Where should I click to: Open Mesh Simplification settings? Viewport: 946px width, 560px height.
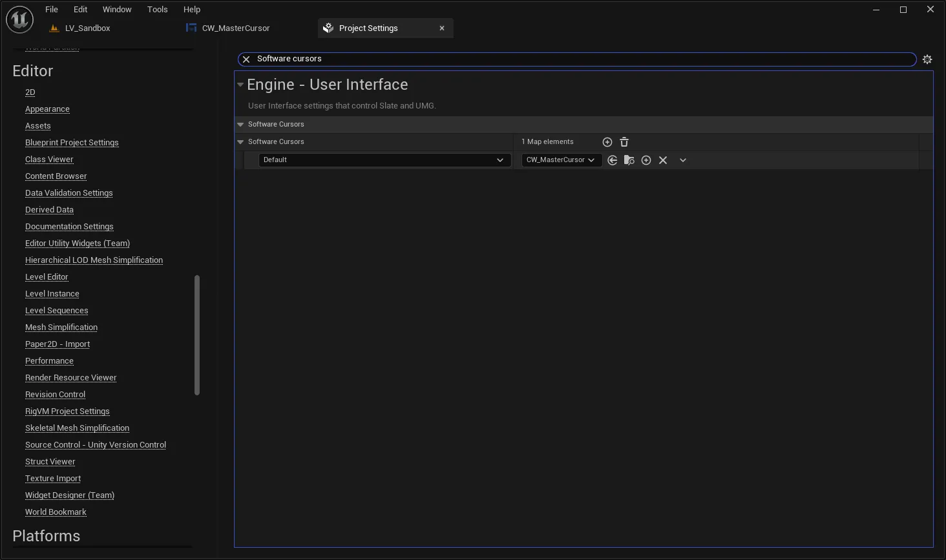[x=61, y=327]
